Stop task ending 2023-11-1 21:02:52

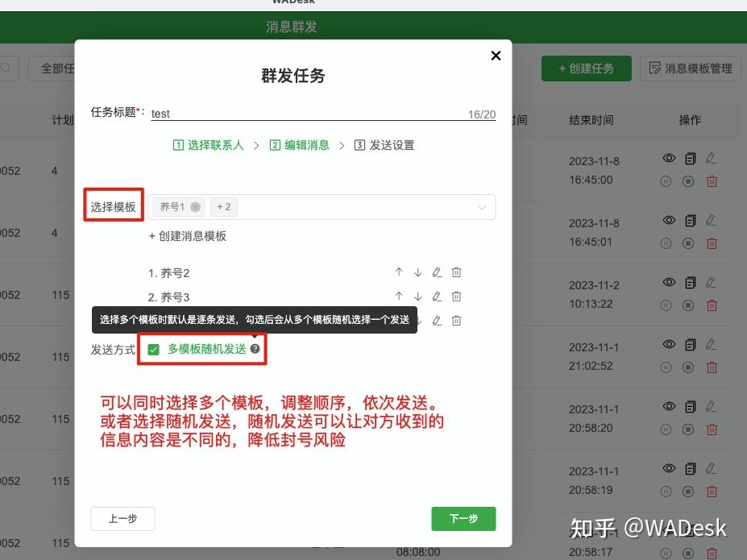click(x=688, y=367)
